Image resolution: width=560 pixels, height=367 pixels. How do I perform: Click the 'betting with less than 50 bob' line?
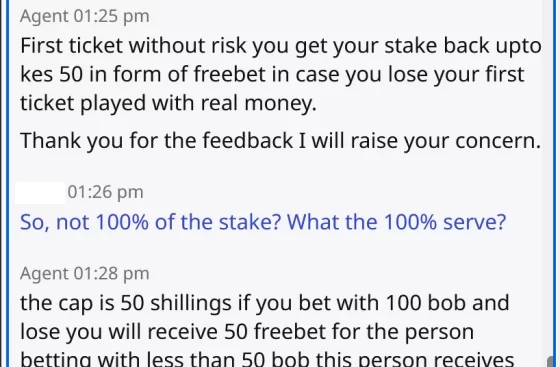coord(267,359)
